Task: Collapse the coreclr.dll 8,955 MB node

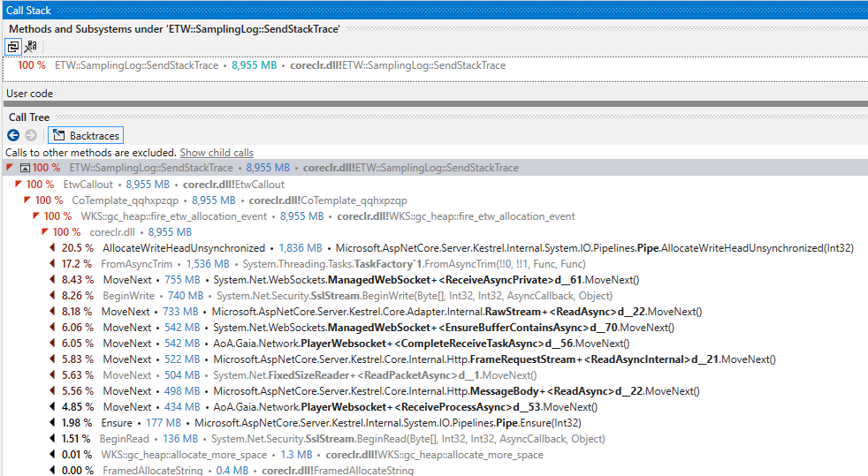Action: (x=45, y=231)
